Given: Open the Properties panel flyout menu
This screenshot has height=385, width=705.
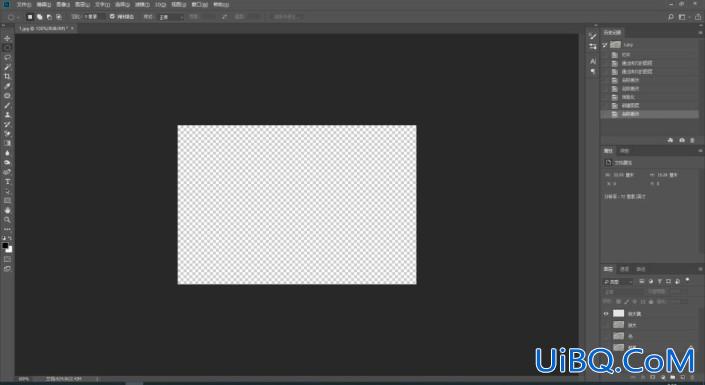Looking at the screenshot, I should click(x=700, y=151).
